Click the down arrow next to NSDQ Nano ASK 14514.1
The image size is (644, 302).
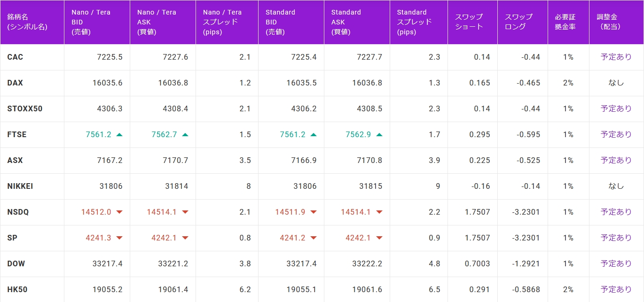coord(185,212)
